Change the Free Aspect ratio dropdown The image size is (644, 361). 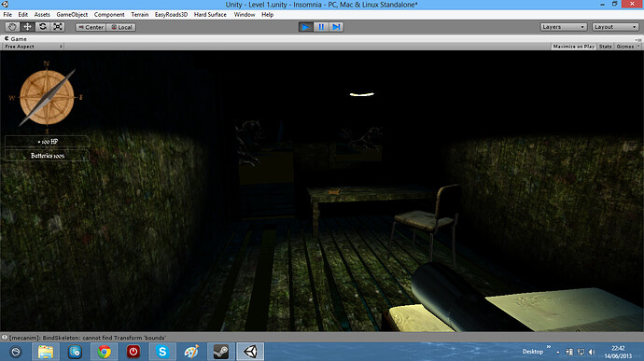click(33, 47)
